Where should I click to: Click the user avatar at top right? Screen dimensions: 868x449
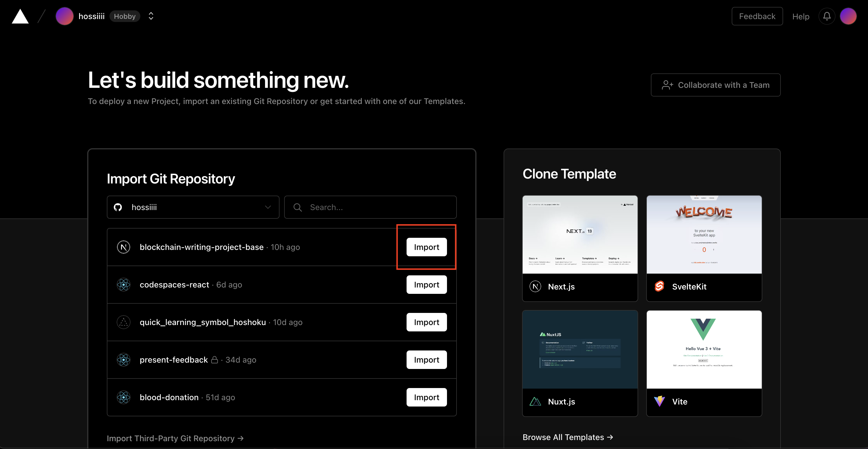point(848,16)
